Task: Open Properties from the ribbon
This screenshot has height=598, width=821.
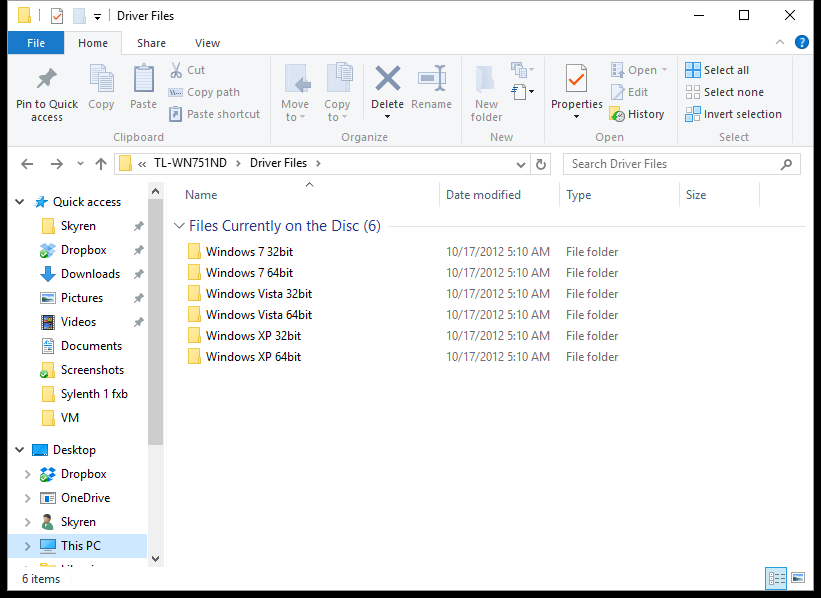Action: (x=576, y=79)
